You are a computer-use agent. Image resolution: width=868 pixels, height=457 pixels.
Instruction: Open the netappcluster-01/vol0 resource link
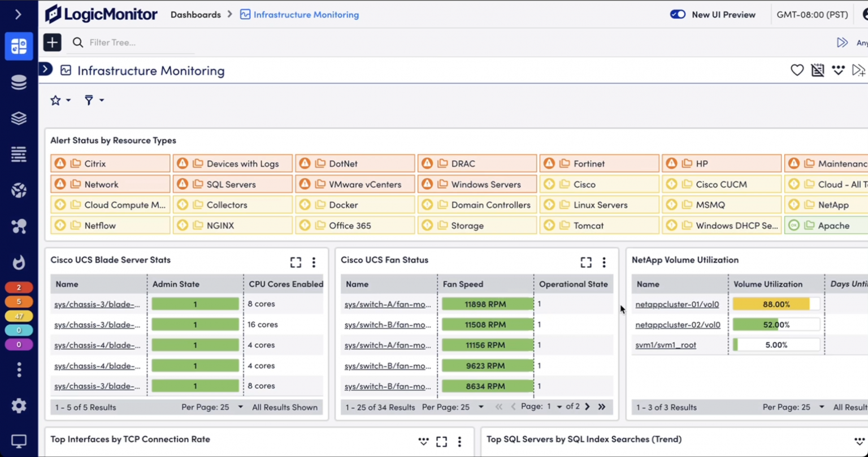click(677, 304)
